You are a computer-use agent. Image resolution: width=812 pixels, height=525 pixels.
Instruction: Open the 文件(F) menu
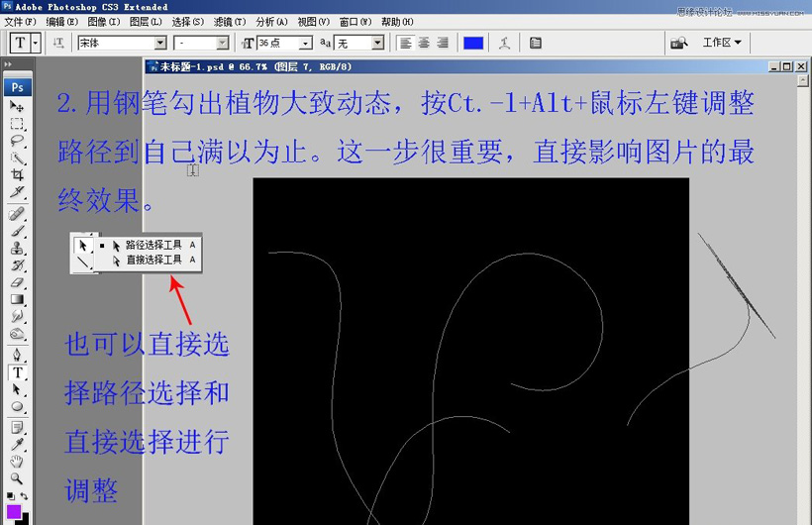(x=20, y=22)
